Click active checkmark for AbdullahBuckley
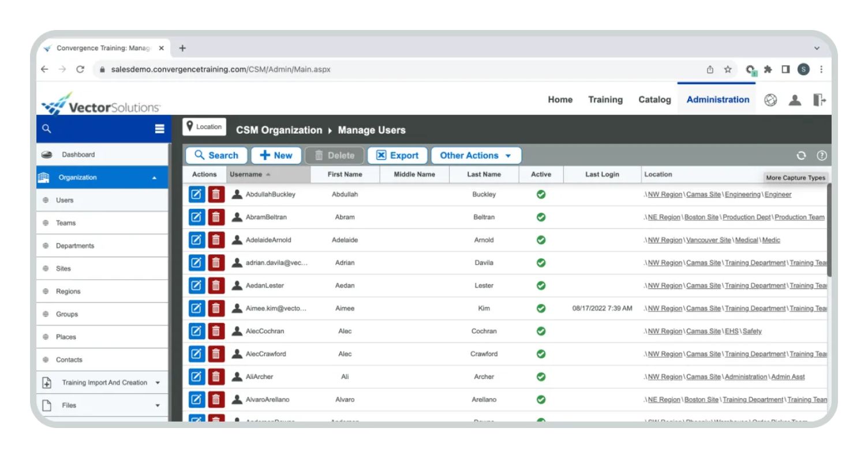The image size is (868, 458). pyautogui.click(x=541, y=194)
